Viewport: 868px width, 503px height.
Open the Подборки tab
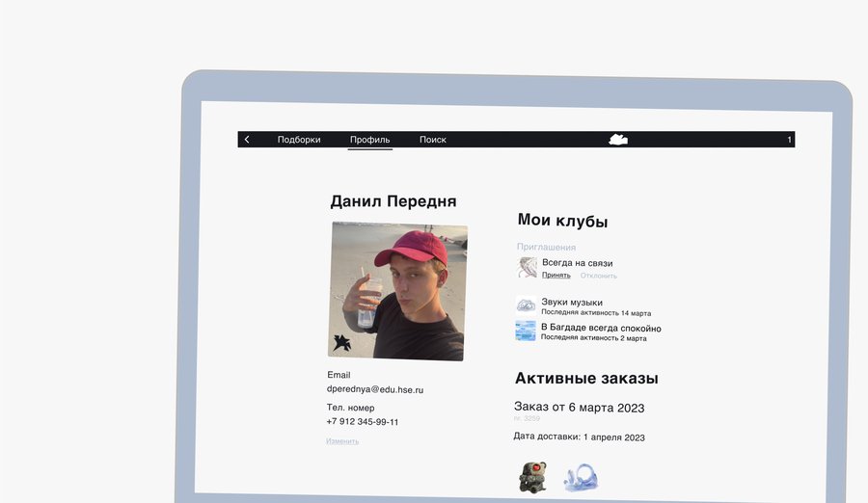point(299,140)
